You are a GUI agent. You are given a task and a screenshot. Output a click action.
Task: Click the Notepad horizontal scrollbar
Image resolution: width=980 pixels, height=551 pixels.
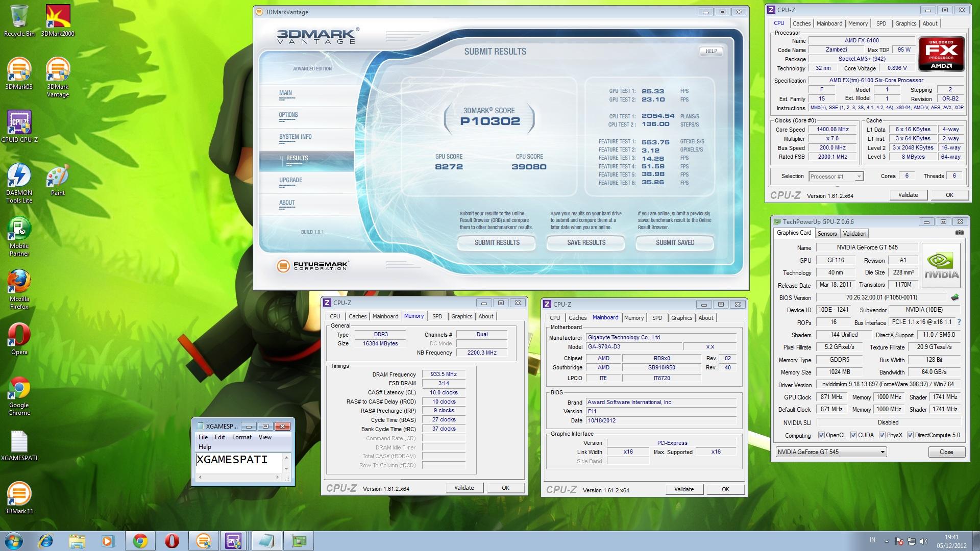coord(238,478)
